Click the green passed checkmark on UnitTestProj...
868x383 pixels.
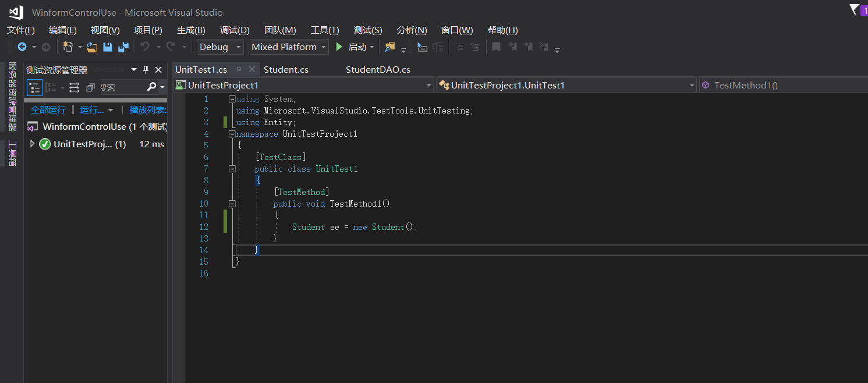[x=45, y=144]
